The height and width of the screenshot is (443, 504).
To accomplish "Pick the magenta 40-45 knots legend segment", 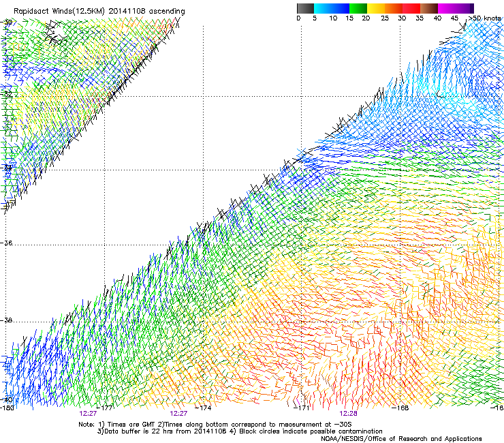I will click(447, 8).
